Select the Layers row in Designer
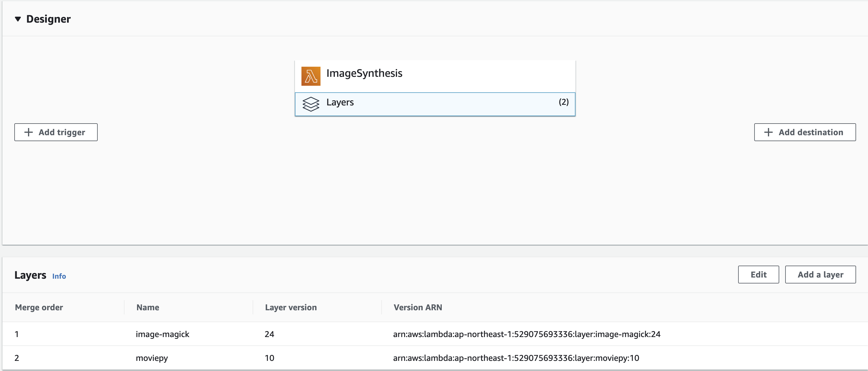868x371 pixels. pyautogui.click(x=434, y=104)
